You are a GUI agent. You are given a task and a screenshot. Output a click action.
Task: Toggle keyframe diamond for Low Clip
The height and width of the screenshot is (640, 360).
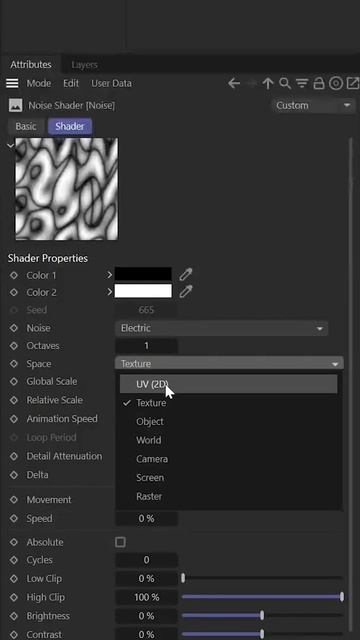click(14, 579)
